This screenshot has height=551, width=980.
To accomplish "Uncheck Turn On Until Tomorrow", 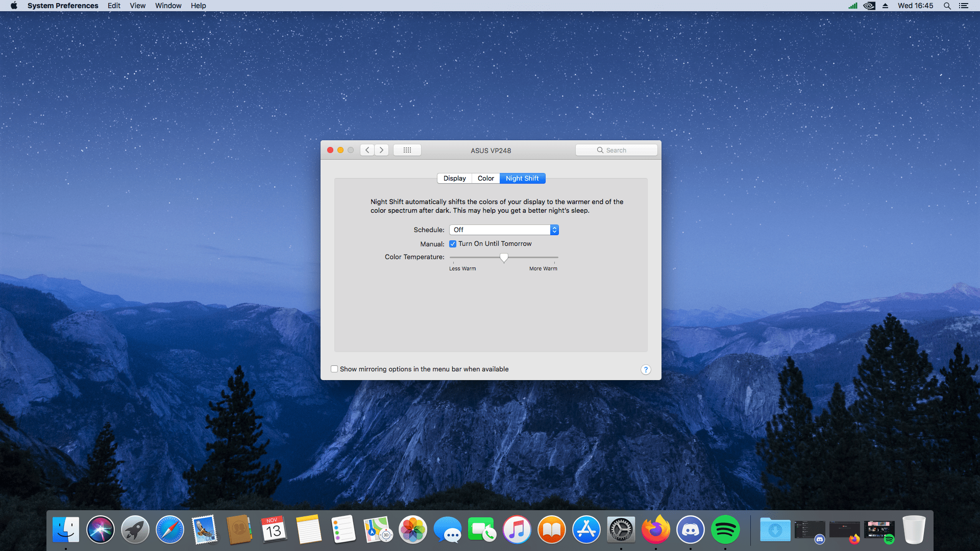I will point(453,244).
